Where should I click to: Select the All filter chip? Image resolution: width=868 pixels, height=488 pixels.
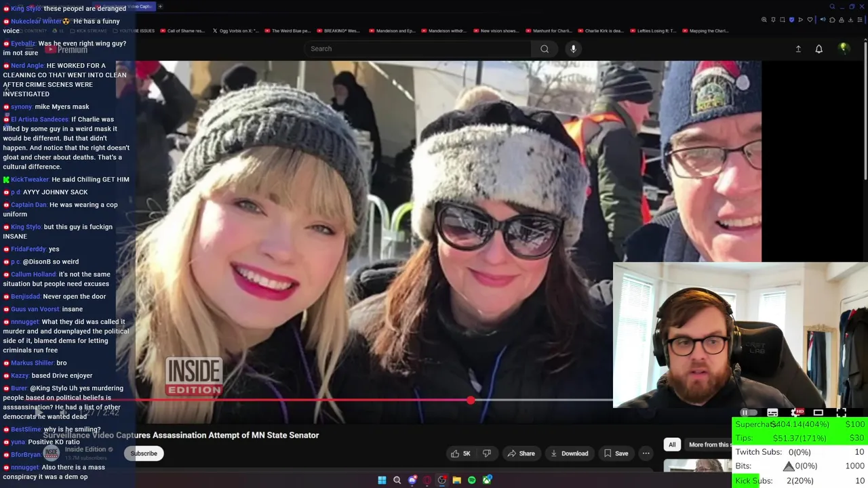(672, 445)
